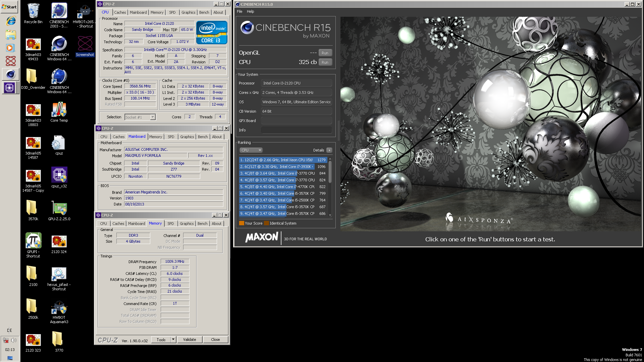Image resolution: width=644 pixels, height=362 pixels.
Task: Click the volume icon in system tray
Action: click(x=14, y=340)
